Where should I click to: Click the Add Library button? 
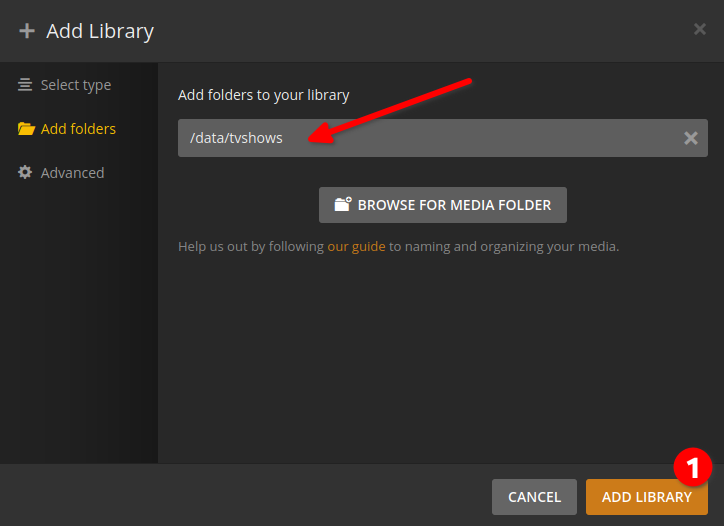(x=646, y=497)
